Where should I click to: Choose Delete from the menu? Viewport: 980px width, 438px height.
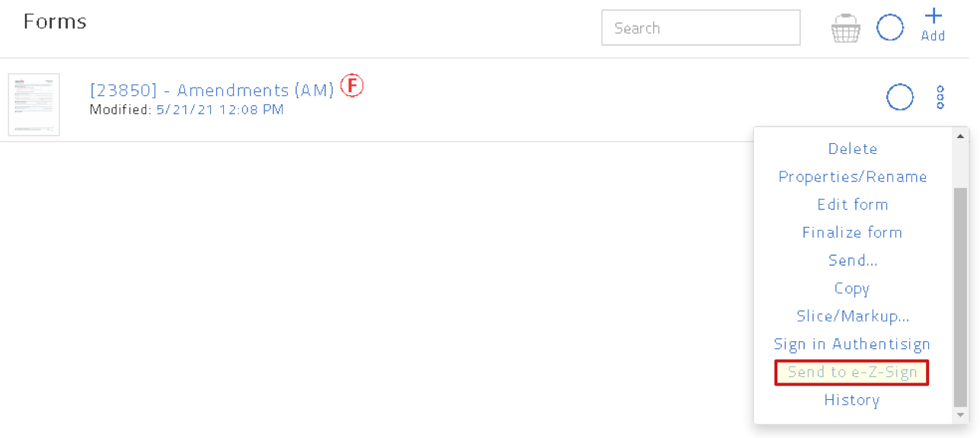(853, 149)
